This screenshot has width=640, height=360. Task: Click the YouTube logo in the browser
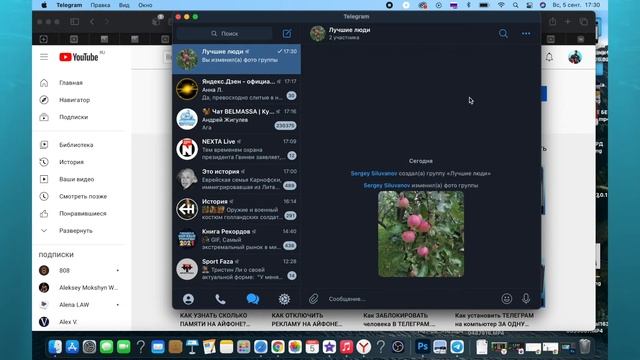pos(79,57)
